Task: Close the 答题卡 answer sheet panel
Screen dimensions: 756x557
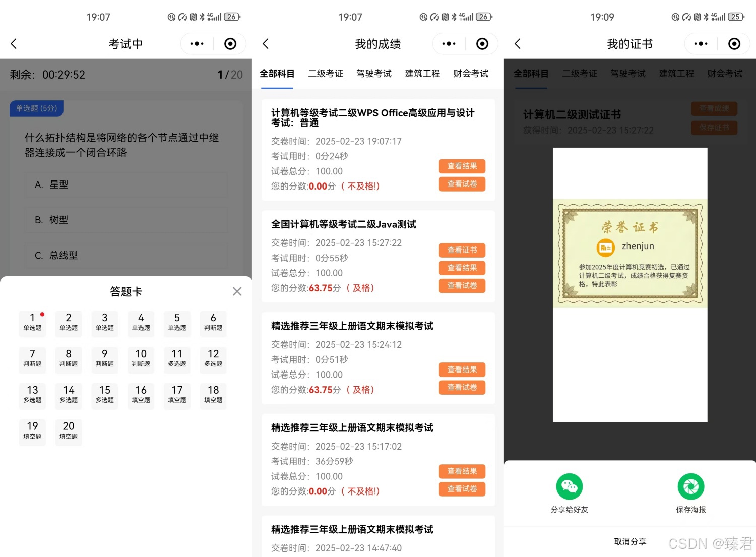Action: (237, 291)
